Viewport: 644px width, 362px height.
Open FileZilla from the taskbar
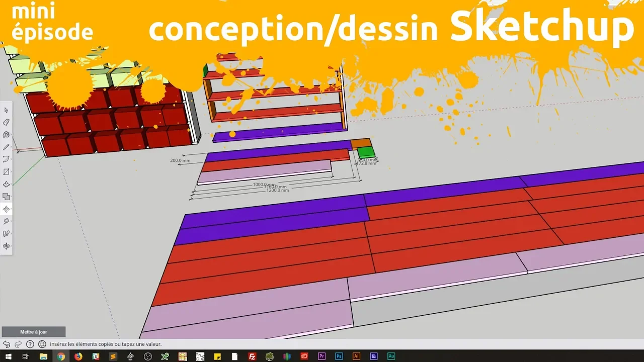coord(252,356)
